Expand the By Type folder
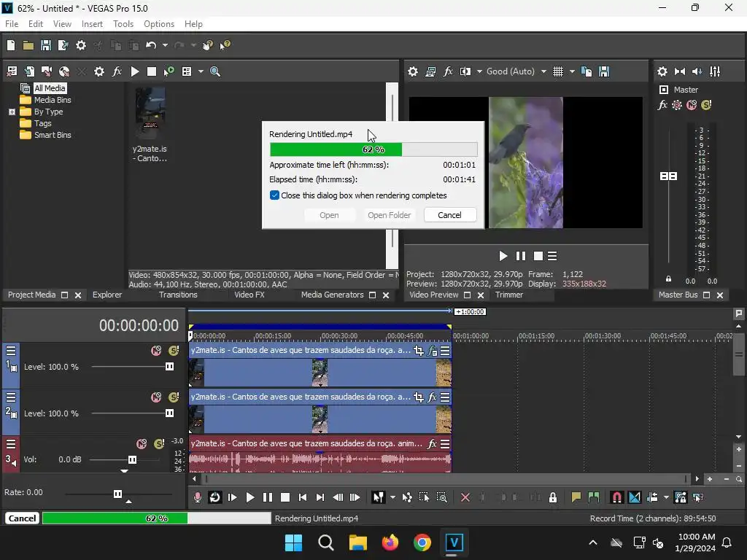 (x=12, y=112)
